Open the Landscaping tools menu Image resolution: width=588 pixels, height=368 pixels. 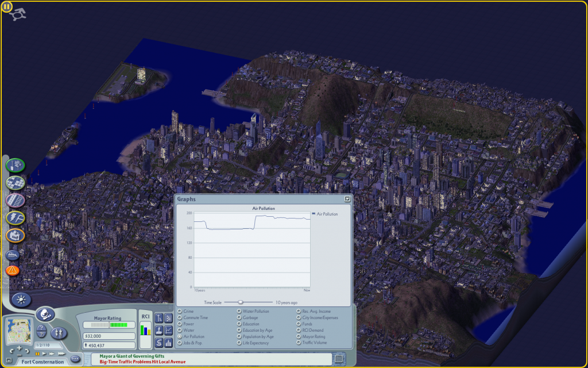point(16,165)
